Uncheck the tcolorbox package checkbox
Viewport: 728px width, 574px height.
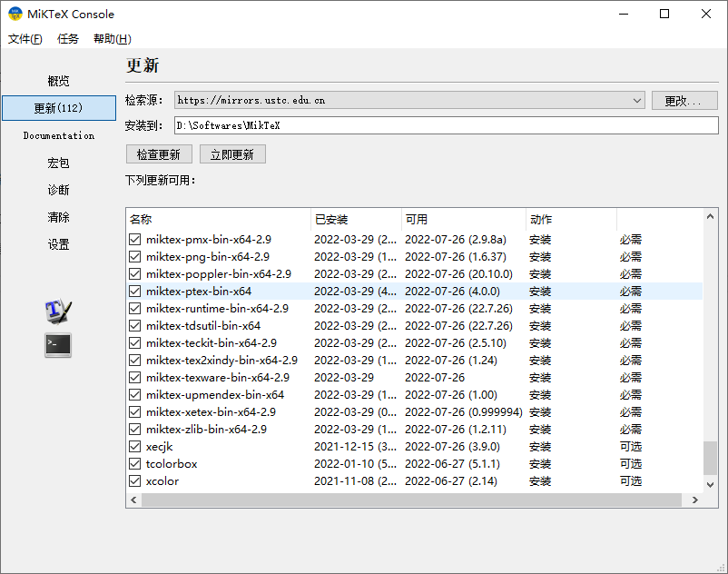click(x=134, y=463)
